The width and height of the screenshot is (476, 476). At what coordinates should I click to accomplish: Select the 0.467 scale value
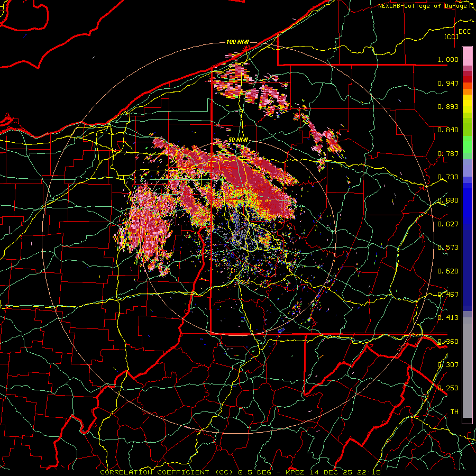(448, 294)
